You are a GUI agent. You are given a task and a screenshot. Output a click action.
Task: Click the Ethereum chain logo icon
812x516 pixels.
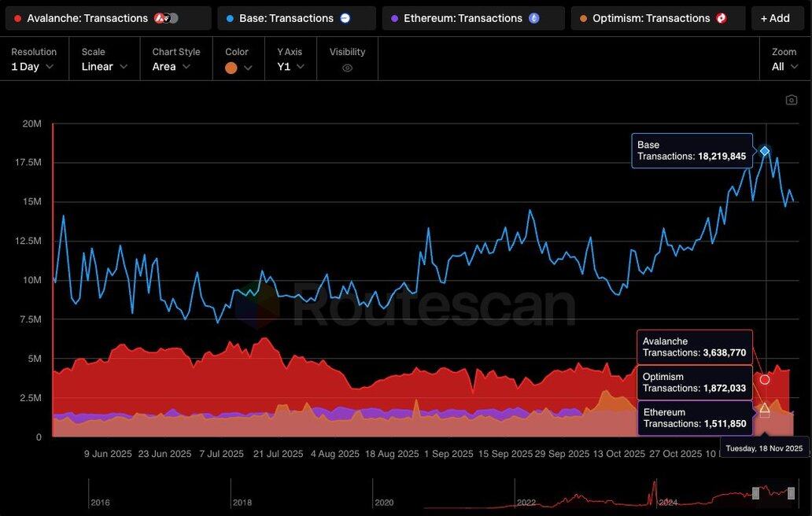(534, 18)
